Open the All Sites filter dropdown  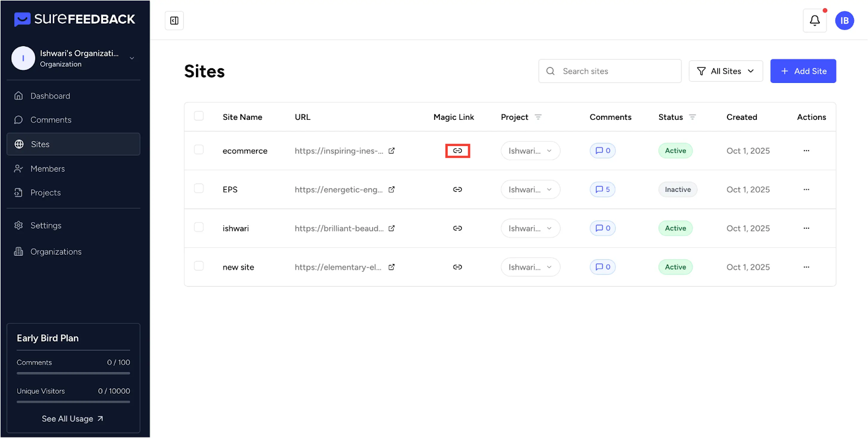click(x=725, y=71)
